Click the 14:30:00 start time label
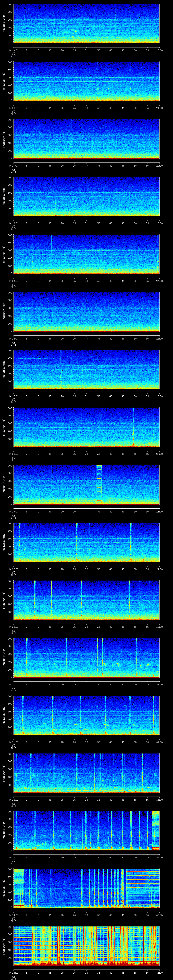The image size is (173, 980). [x=13, y=684]
